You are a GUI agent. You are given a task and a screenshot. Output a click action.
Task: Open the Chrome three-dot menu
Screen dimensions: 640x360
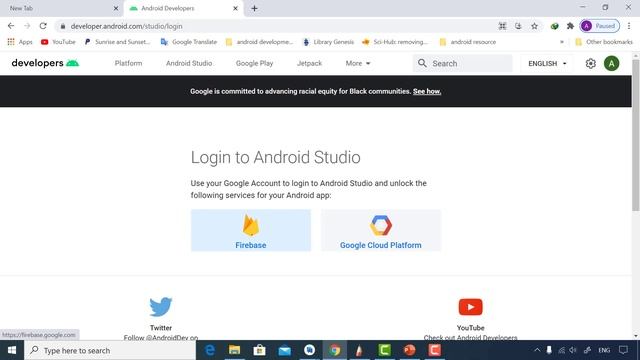click(629, 26)
